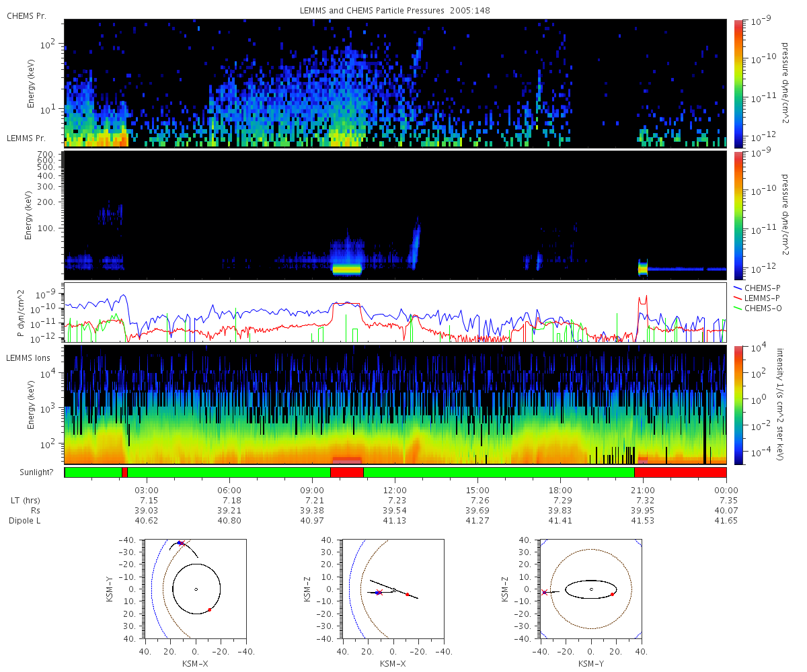Click the 12:00 time tick label

(395, 490)
